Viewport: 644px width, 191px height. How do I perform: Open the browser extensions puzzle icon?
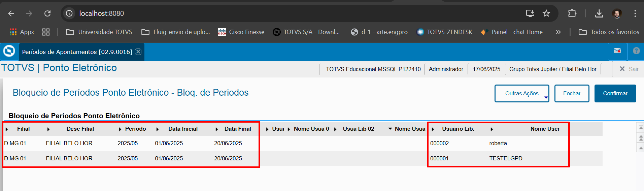(x=572, y=13)
